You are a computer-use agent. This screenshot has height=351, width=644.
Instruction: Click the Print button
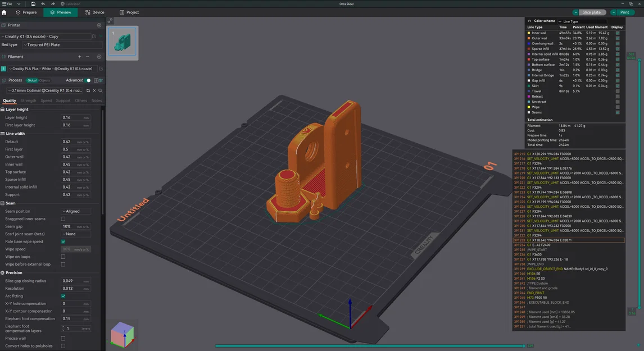pos(625,12)
